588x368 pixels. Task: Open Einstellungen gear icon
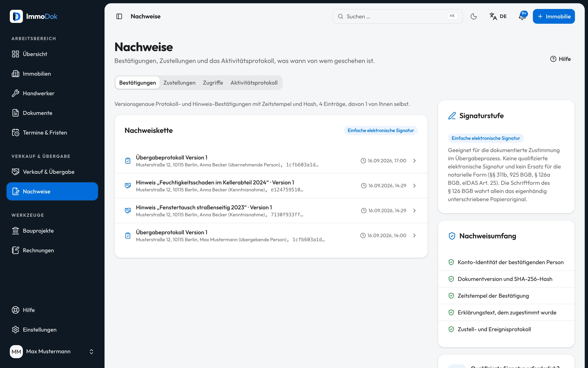16,330
